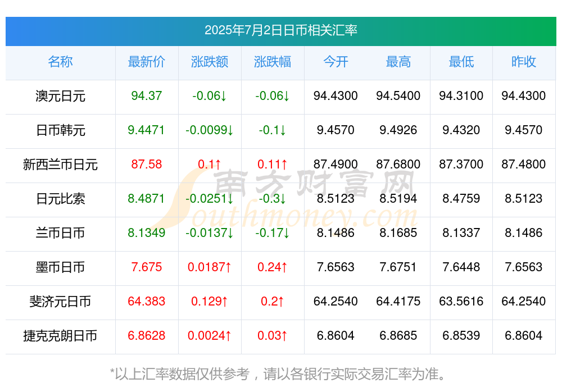Click the 最低 column header
Screen dimensions: 562x392
click(x=461, y=62)
